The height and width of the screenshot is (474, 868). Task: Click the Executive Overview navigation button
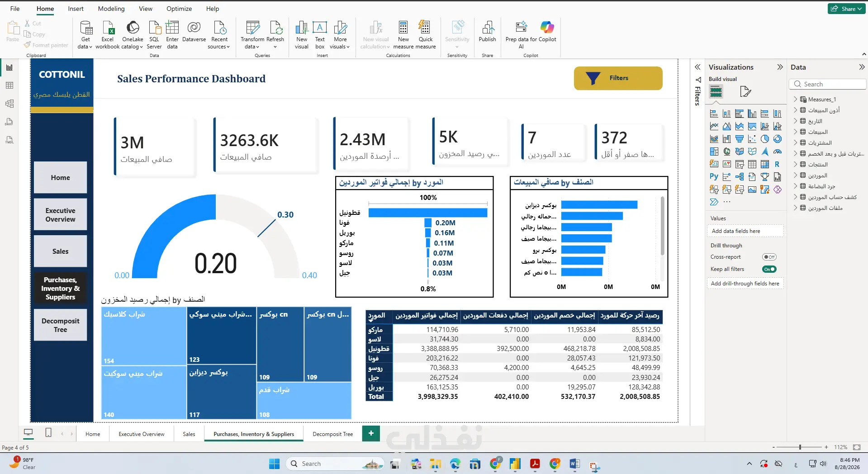(61, 215)
